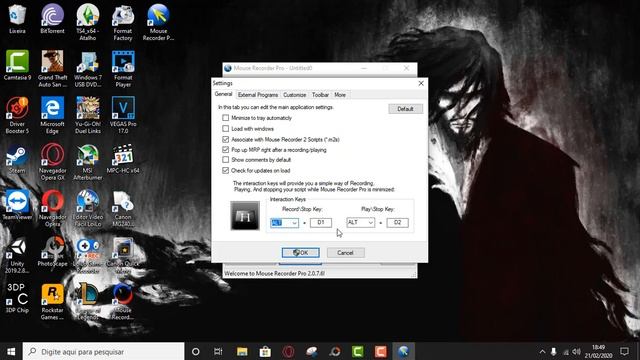Select the Canon MG240 manual icon
Screen dimensions: 640x360
tap(123, 209)
